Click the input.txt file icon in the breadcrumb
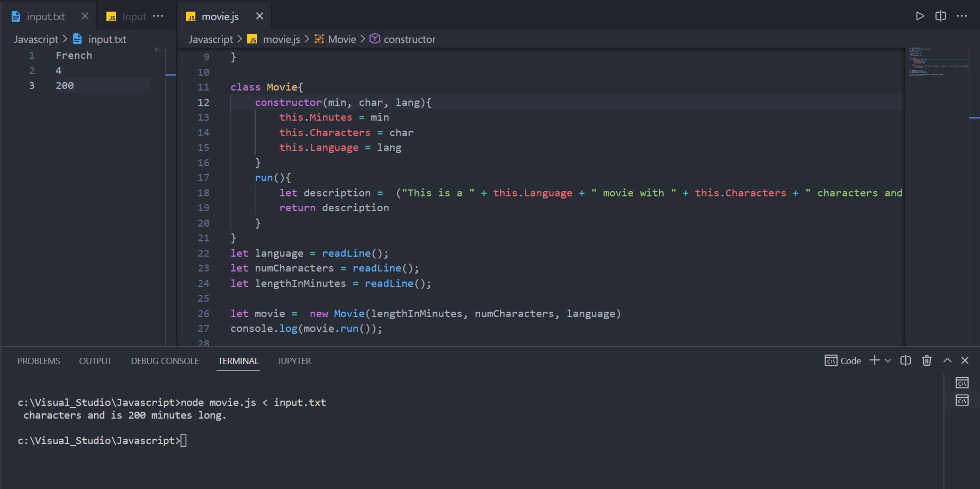The width and height of the screenshot is (980, 489). (77, 39)
